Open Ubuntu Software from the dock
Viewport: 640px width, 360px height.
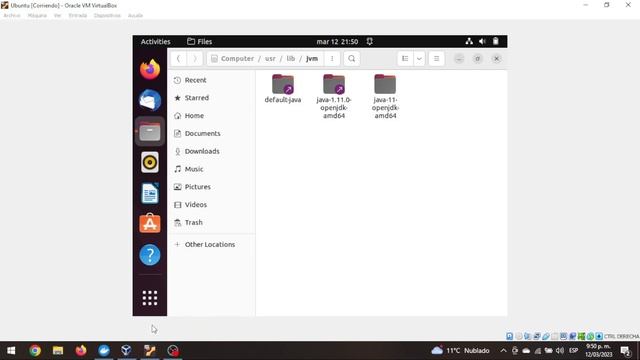point(150,224)
